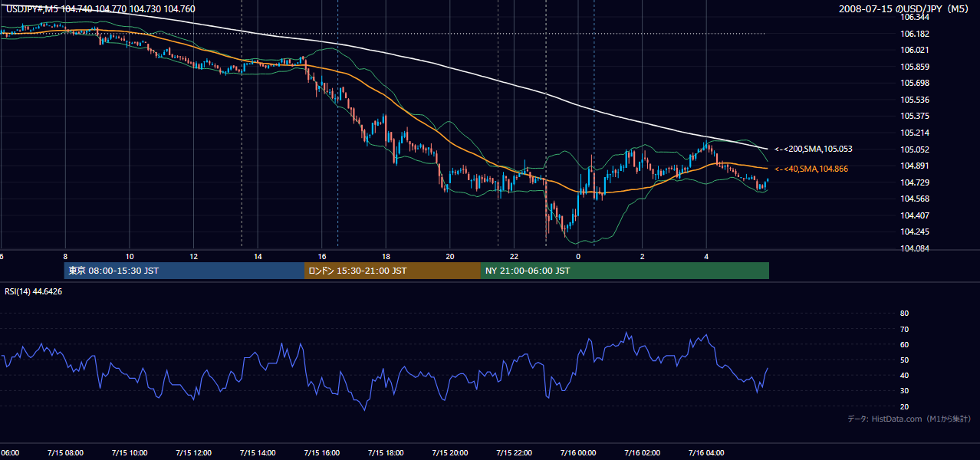Screen dimensions: 980x460
Task: Click the 106.182 price axis label
Action: pyautogui.click(x=914, y=34)
